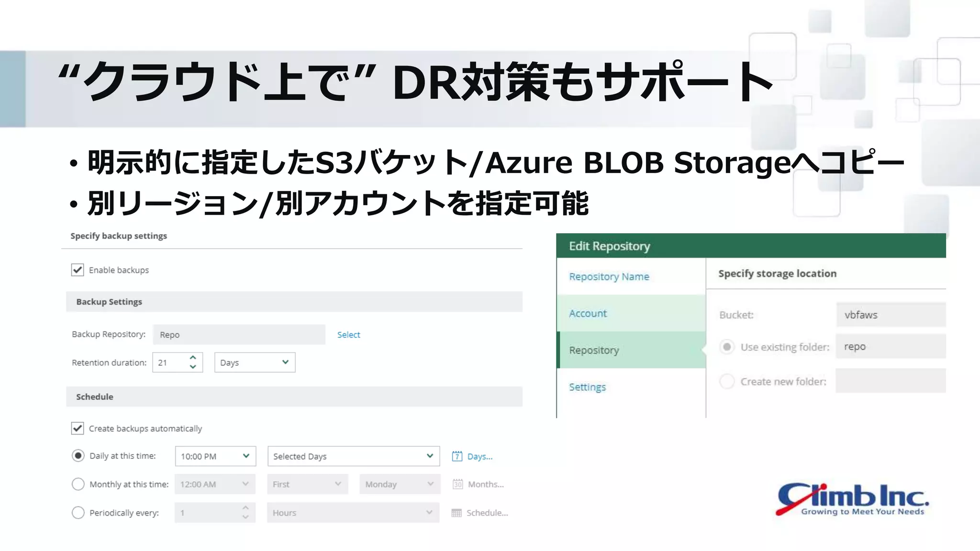The height and width of the screenshot is (551, 980).
Task: Click the Schedule section header
Action: (294, 397)
